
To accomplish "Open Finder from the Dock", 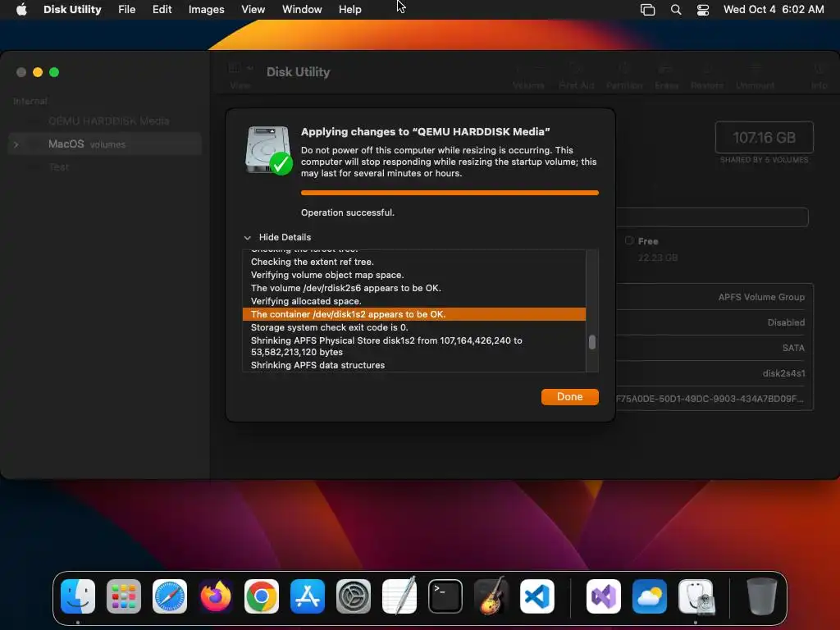I will pos(78,596).
